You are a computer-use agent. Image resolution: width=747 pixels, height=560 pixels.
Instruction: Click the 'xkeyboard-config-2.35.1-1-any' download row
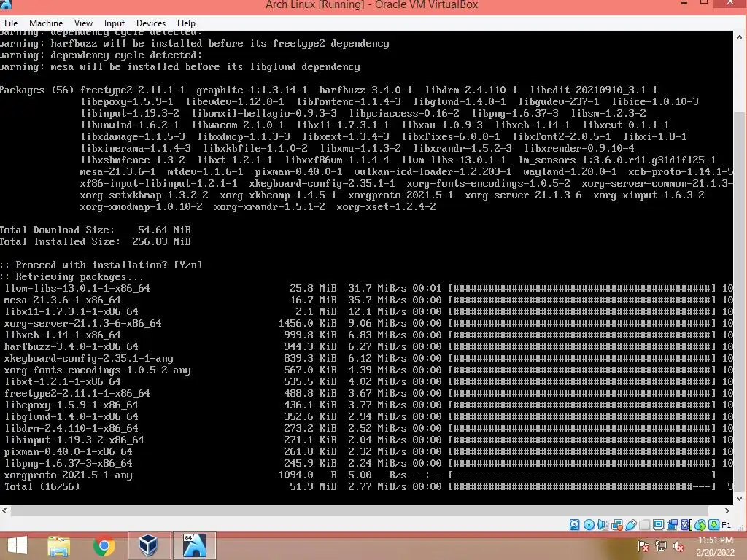[x=366, y=358]
